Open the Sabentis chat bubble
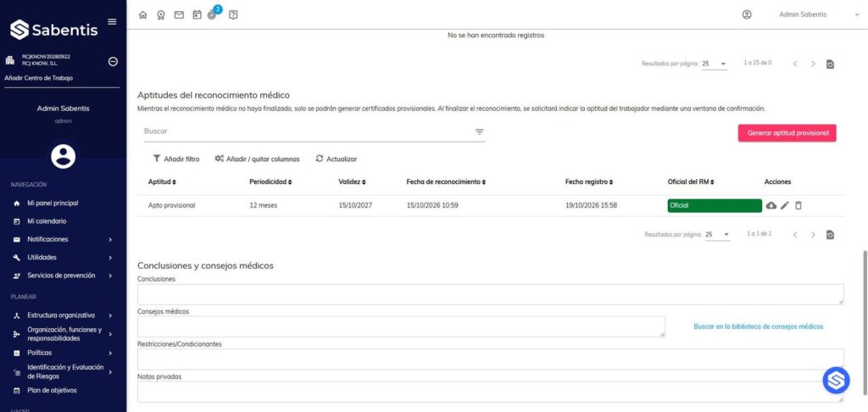868x412 pixels. coord(835,381)
